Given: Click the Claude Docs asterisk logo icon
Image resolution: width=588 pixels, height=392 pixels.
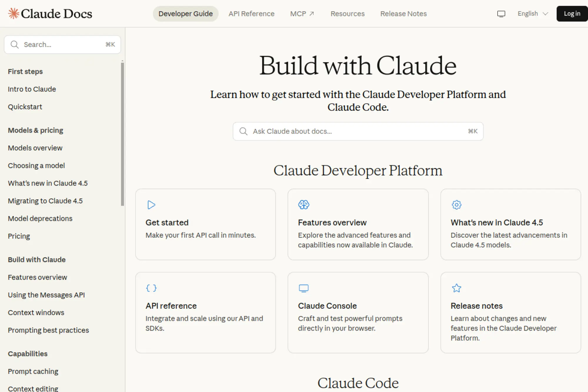Looking at the screenshot, I should click(x=13, y=13).
